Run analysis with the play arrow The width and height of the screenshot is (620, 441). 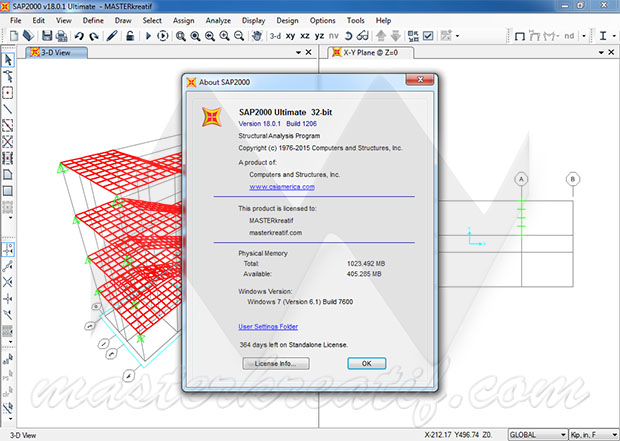pyautogui.click(x=148, y=36)
